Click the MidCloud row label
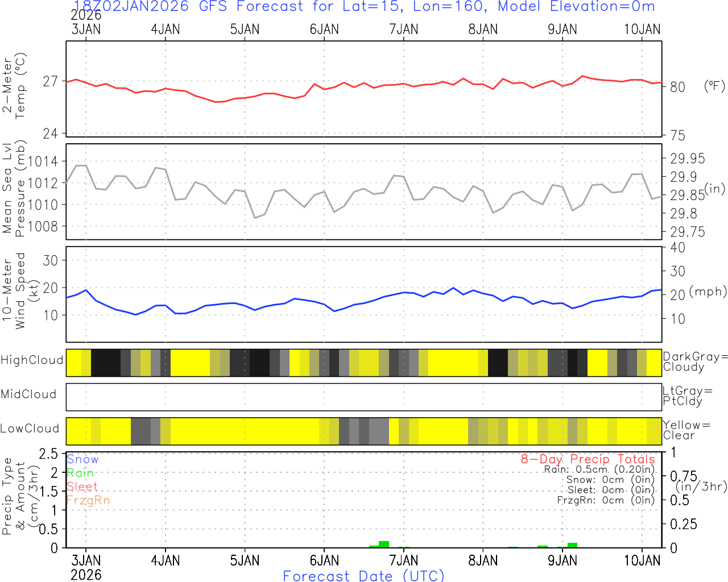This screenshot has height=582, width=728. (x=28, y=394)
